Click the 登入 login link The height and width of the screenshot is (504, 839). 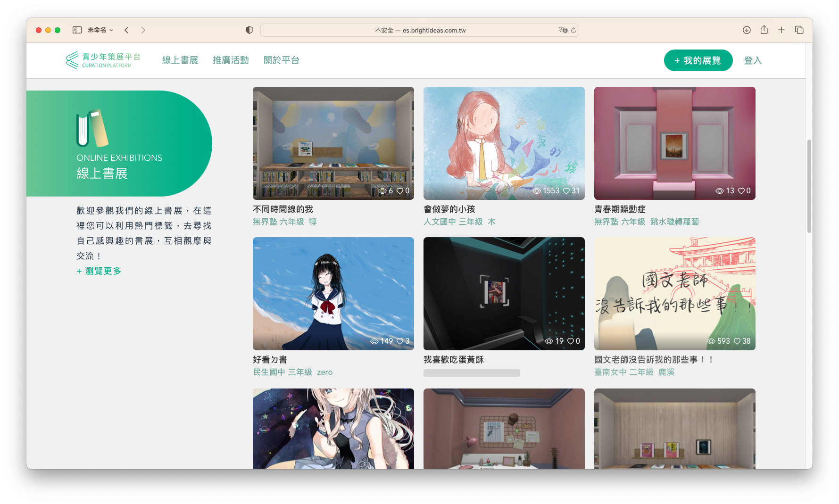[753, 60]
